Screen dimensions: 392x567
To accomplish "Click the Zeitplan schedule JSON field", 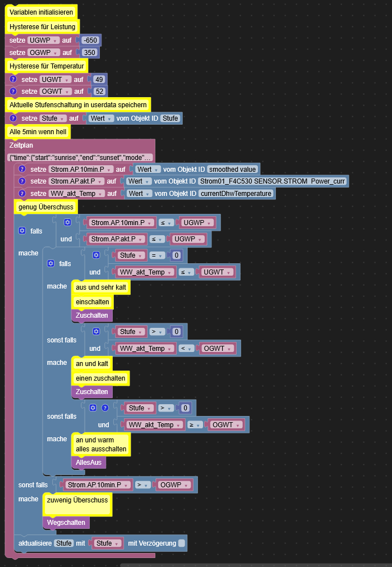I will tap(80, 157).
